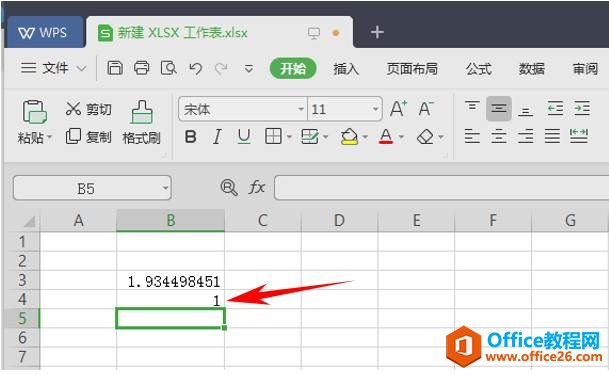Open the 文件 menu
609x374 pixels.
pos(53,69)
